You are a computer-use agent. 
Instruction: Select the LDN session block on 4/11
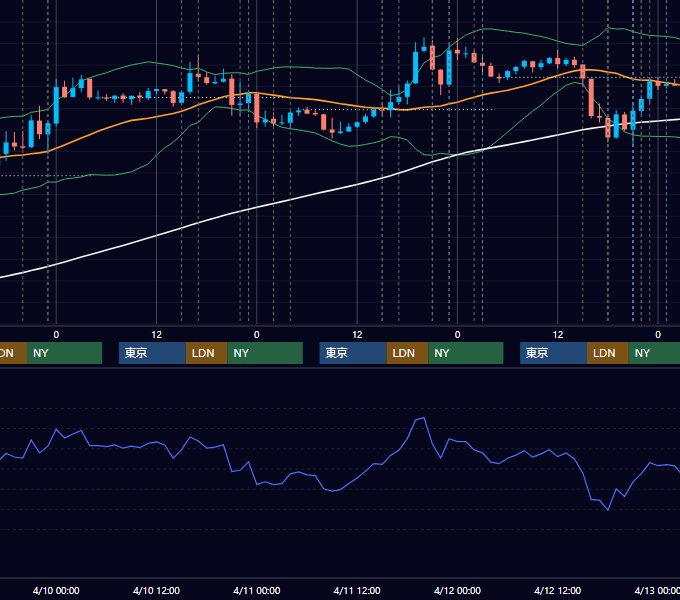pyautogui.click(x=407, y=353)
